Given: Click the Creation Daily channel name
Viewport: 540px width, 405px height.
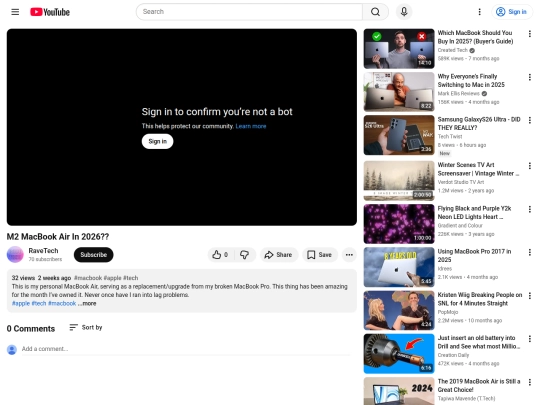Looking at the screenshot, I should [453, 355].
